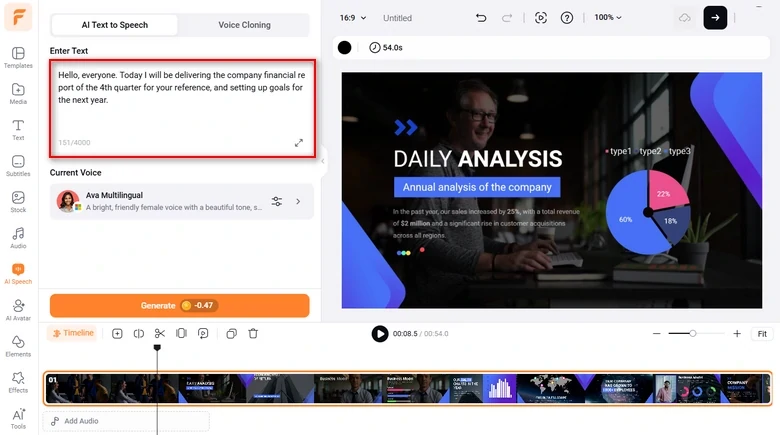Click the 151/4000 character counter
This screenshot has width=780, height=435.
74,143
